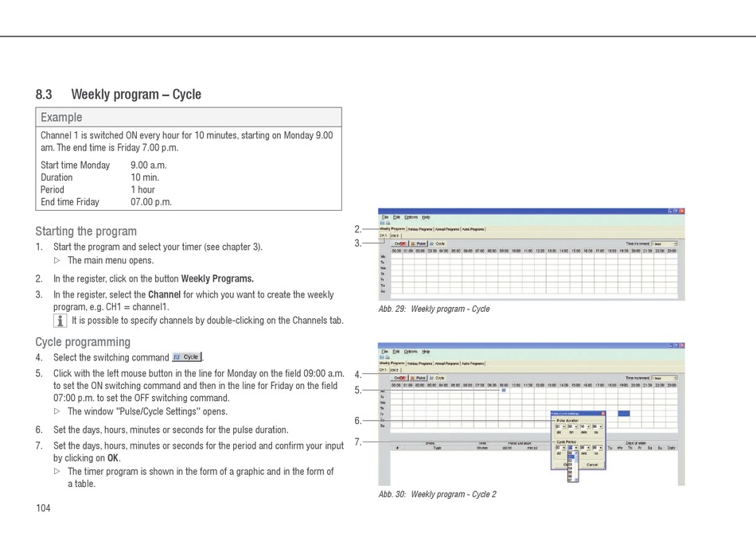Click the print icon in Abb. 30 window

(x=388, y=357)
